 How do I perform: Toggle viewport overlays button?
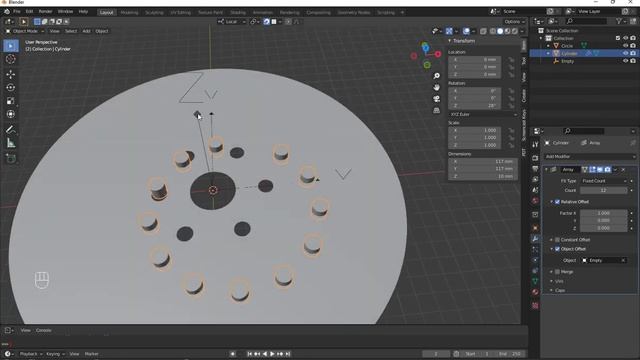point(466,31)
